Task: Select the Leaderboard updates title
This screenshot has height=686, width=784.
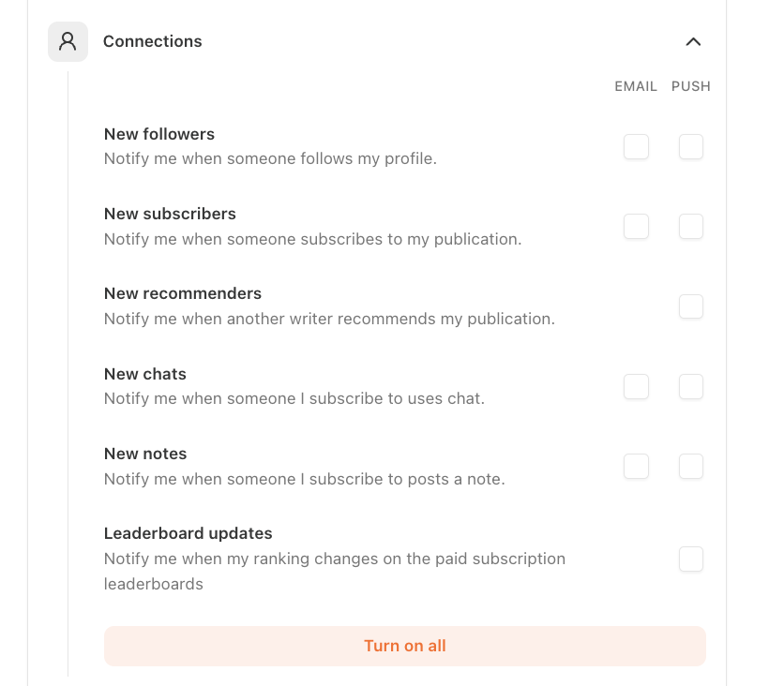Action: pos(188,533)
